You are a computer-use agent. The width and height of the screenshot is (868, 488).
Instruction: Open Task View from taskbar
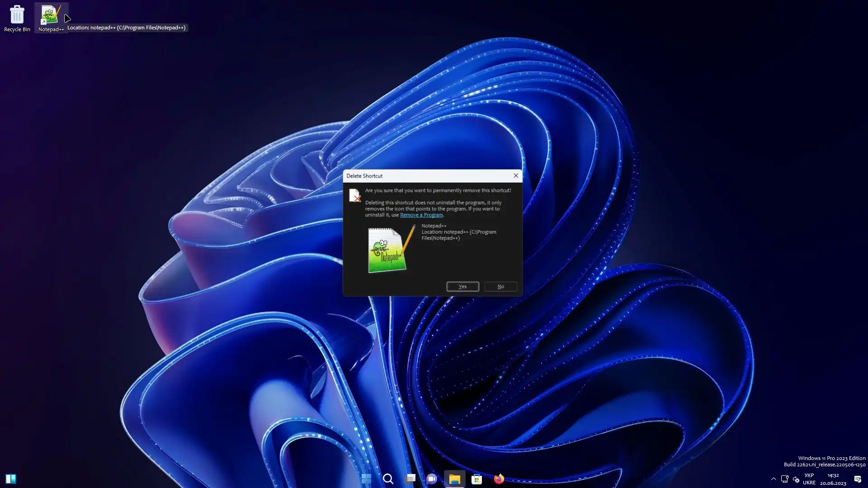pyautogui.click(x=410, y=479)
